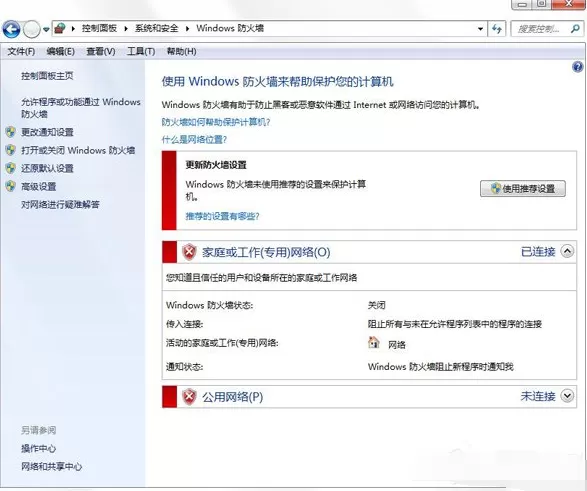Expand the arrow after 控制面板 breadcrumb
This screenshot has width=587, height=491.
tap(126, 29)
